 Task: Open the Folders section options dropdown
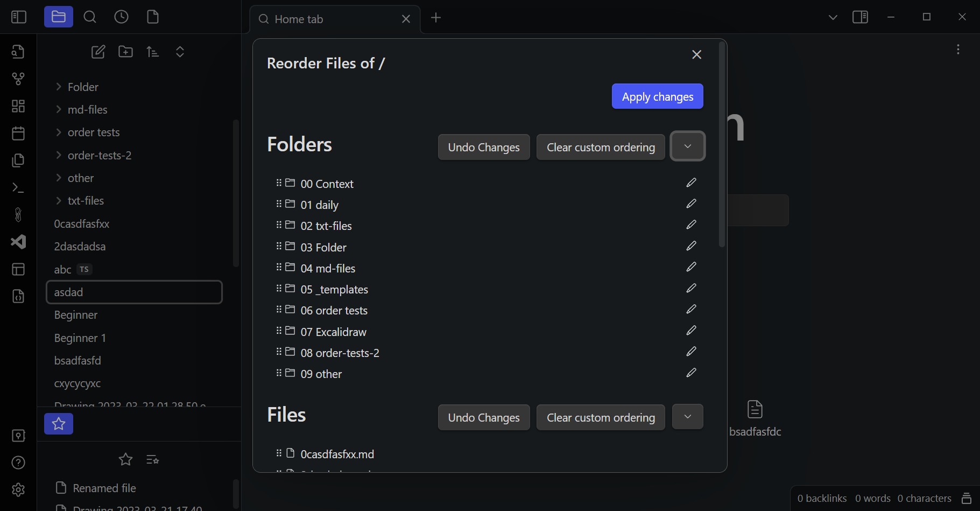tap(688, 146)
